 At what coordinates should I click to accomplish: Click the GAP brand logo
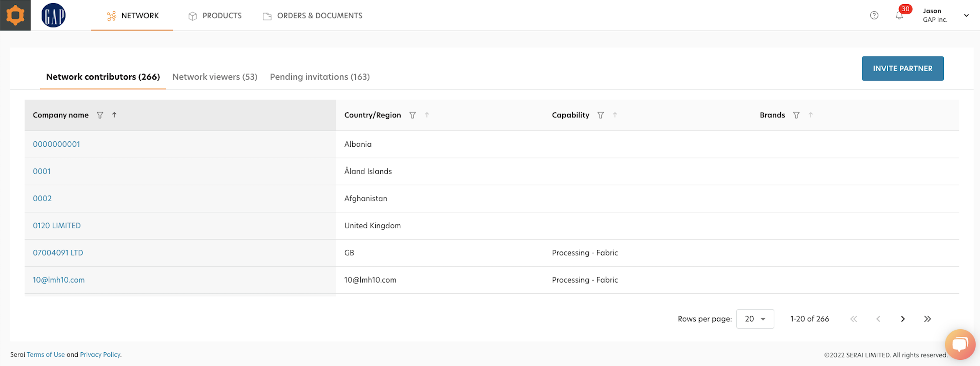(53, 15)
